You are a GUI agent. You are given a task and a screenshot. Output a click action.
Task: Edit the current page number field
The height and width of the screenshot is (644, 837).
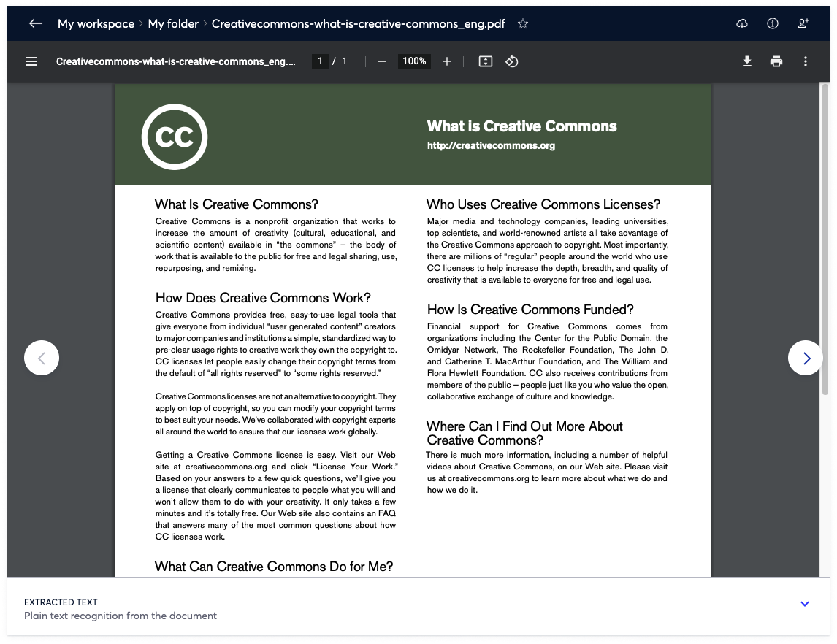point(321,61)
